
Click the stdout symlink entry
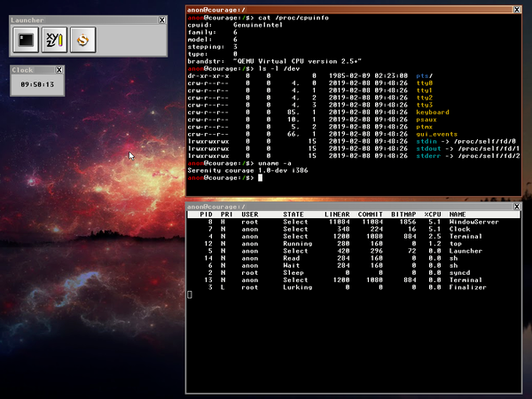coord(468,149)
